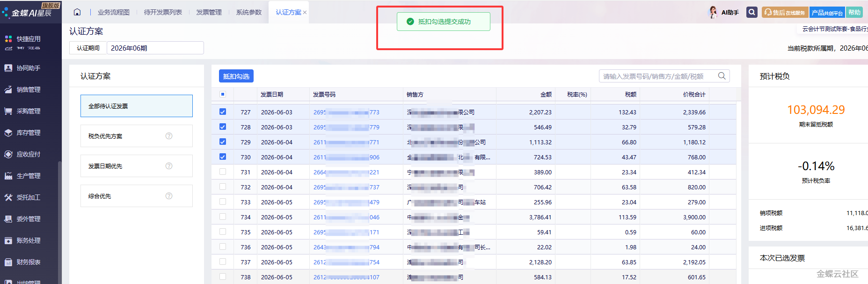Click the -0.14% 预计税负率 value
Image resolution: width=868 pixels, height=284 pixels.
click(816, 166)
